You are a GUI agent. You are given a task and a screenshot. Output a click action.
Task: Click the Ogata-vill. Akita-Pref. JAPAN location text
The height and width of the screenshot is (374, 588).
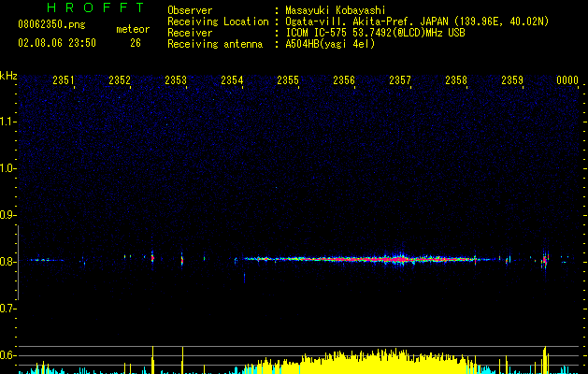[x=417, y=22]
